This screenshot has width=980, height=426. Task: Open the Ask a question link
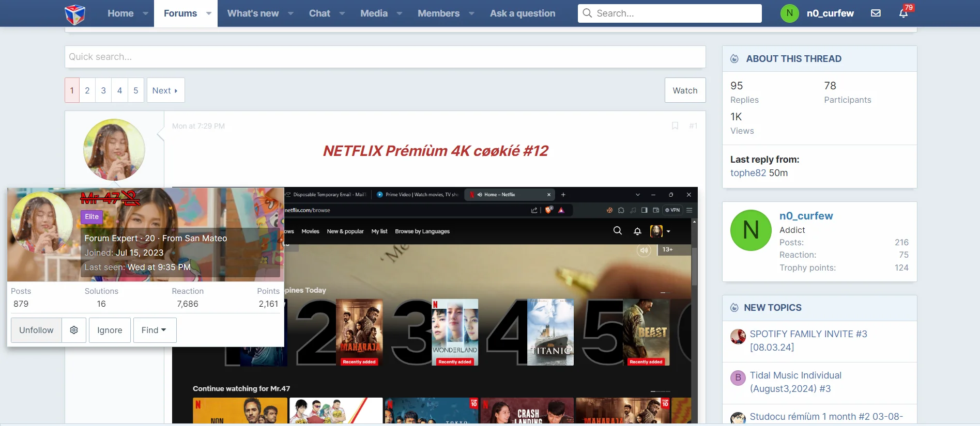(523, 13)
